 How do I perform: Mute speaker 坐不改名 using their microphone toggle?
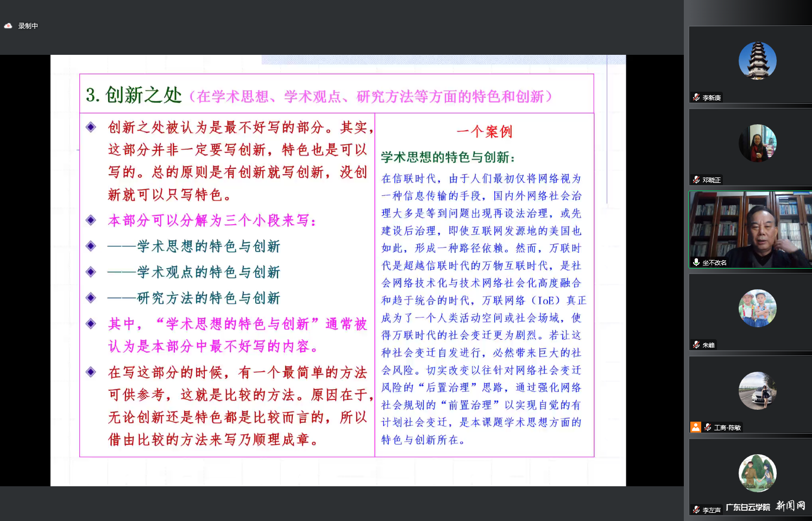tap(697, 262)
